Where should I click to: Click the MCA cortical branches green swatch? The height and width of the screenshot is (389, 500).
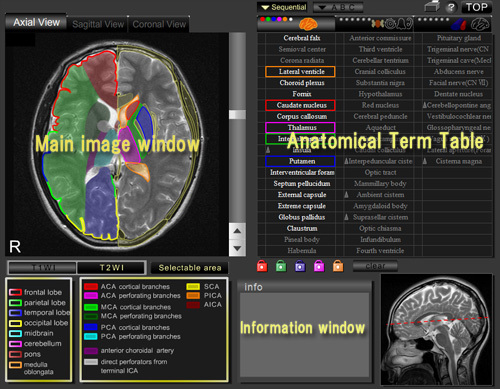[91, 307]
